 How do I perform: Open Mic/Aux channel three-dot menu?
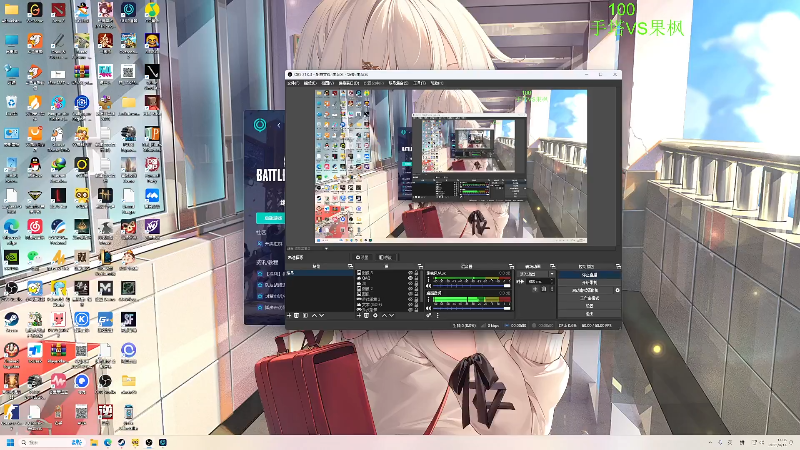428,280
